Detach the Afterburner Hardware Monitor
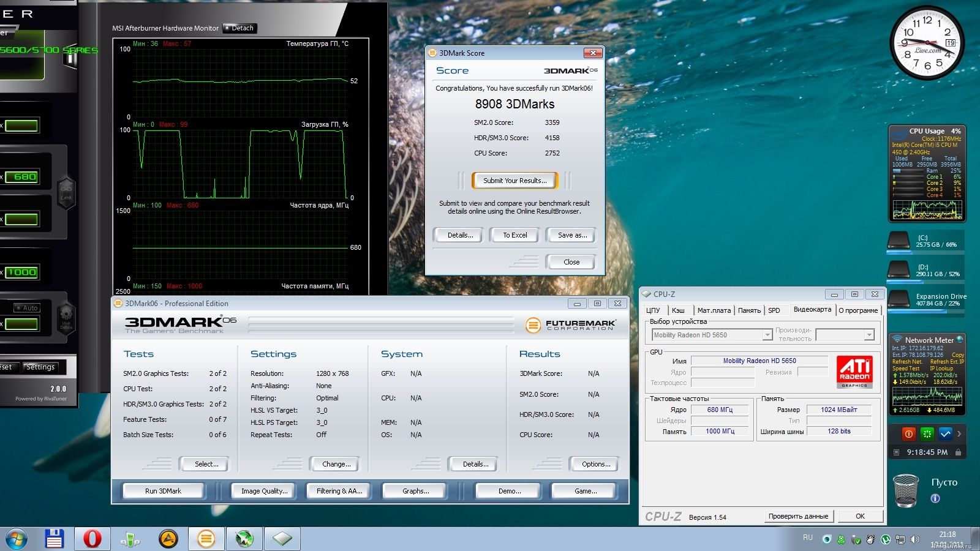Image resolution: width=980 pixels, height=551 pixels. click(239, 28)
